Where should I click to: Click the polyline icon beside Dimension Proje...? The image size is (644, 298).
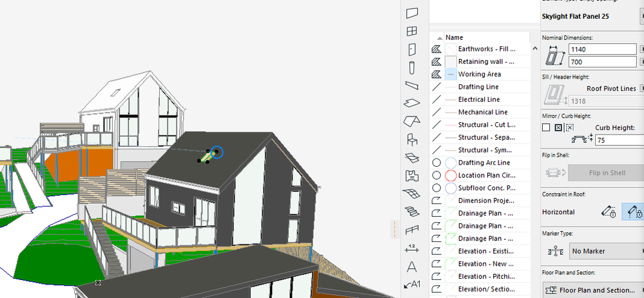coord(436,201)
